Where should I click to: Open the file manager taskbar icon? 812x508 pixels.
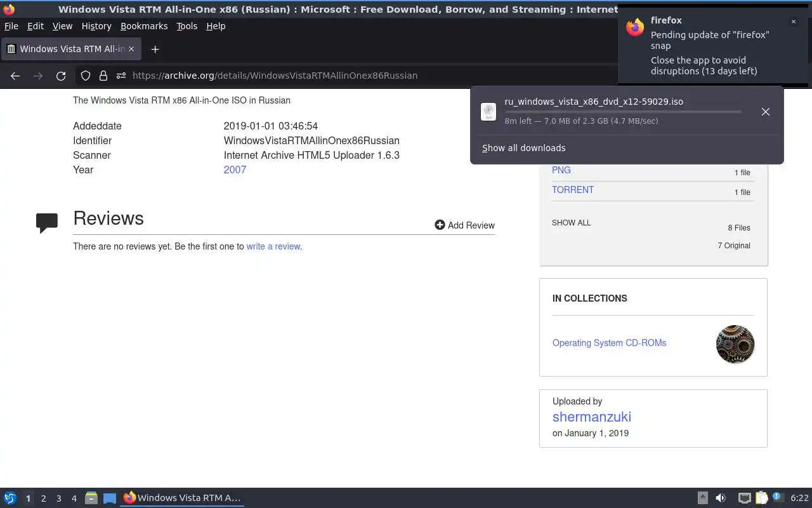pos(91,498)
